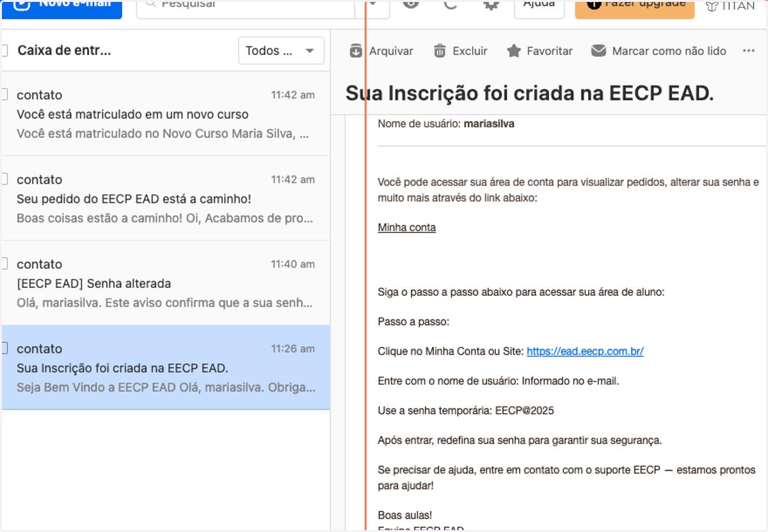Click the Excluir trash icon
This screenshot has width=768, height=532.
[x=440, y=51]
